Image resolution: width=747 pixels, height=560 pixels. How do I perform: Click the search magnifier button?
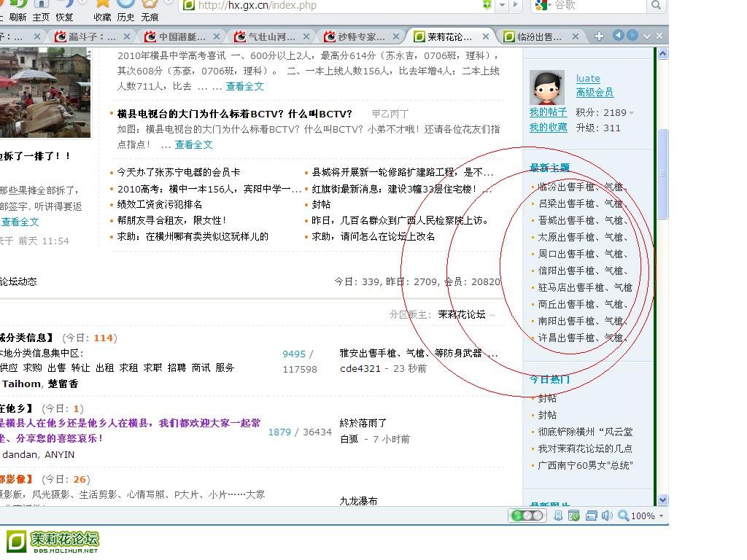[656, 5]
